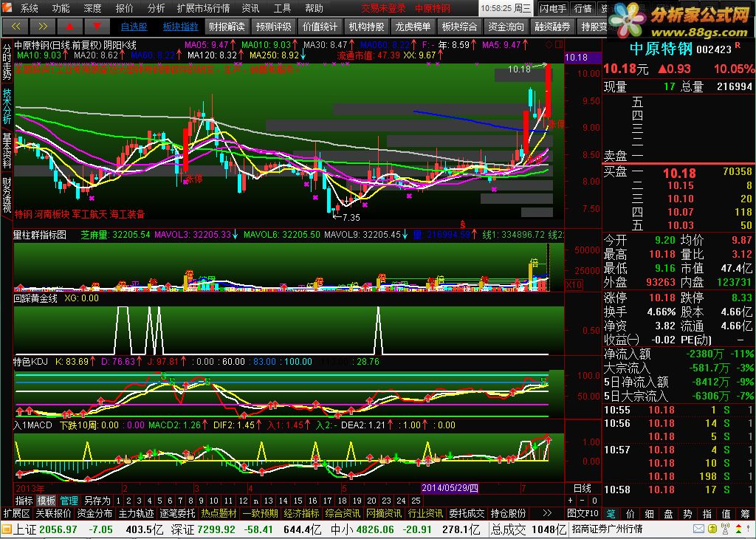Click the plus zoom button near 日线

pyautogui.click(x=571, y=501)
